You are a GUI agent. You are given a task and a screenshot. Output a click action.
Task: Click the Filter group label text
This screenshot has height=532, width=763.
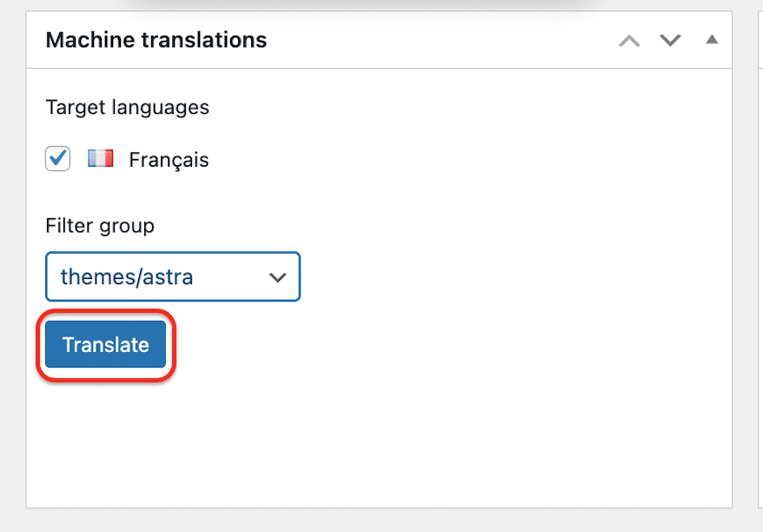(99, 225)
